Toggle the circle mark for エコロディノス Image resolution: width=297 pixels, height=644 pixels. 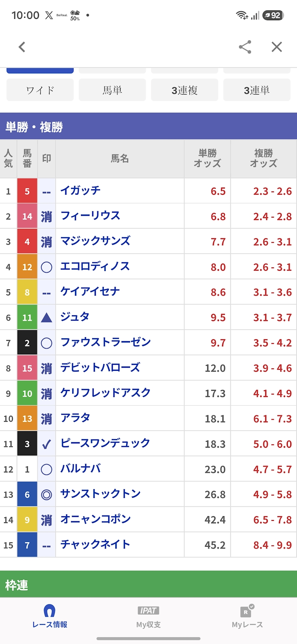(x=46, y=267)
